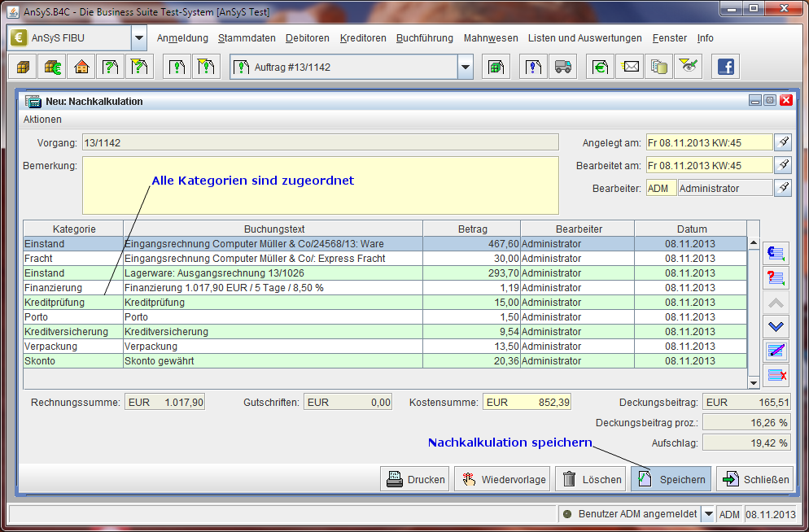Click the house icon in the toolbar
Viewport: 809px width, 532px height.
[x=81, y=67]
